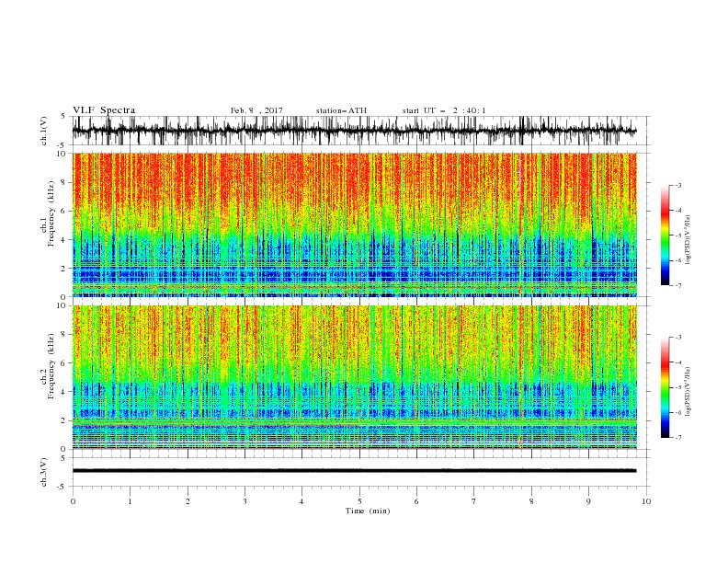Click the ch.1 "Frequency (kHz)" axis label

pos(51,212)
